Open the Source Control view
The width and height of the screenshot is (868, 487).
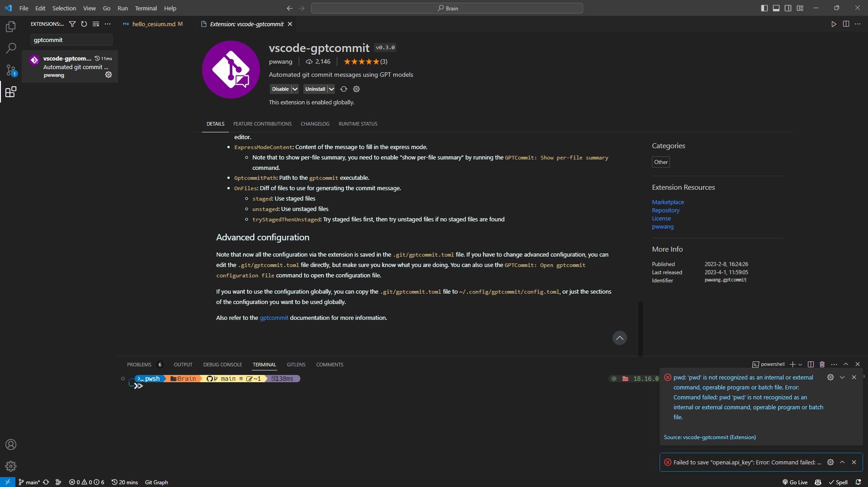[11, 70]
